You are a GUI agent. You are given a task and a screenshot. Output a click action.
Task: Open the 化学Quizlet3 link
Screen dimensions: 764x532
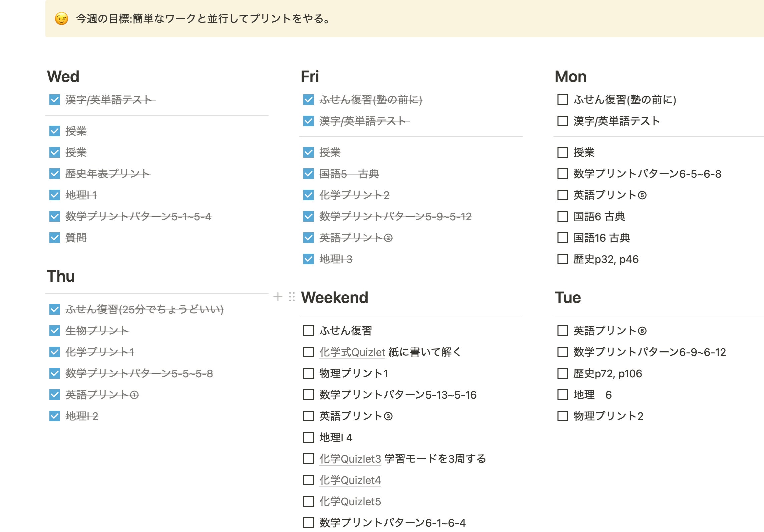pyautogui.click(x=350, y=459)
